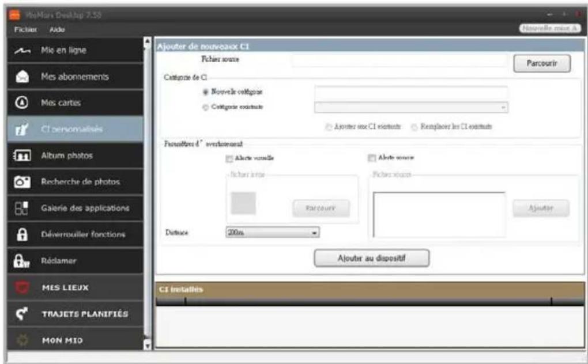Click the Nouvelle mise à jour notification button
Viewport: 588px width, 364px height.
(550, 28)
